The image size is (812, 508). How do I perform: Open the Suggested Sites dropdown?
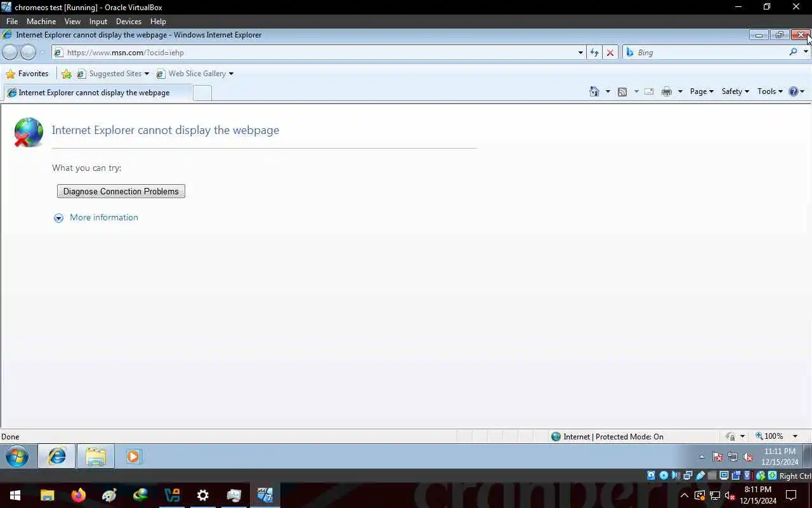pos(113,74)
